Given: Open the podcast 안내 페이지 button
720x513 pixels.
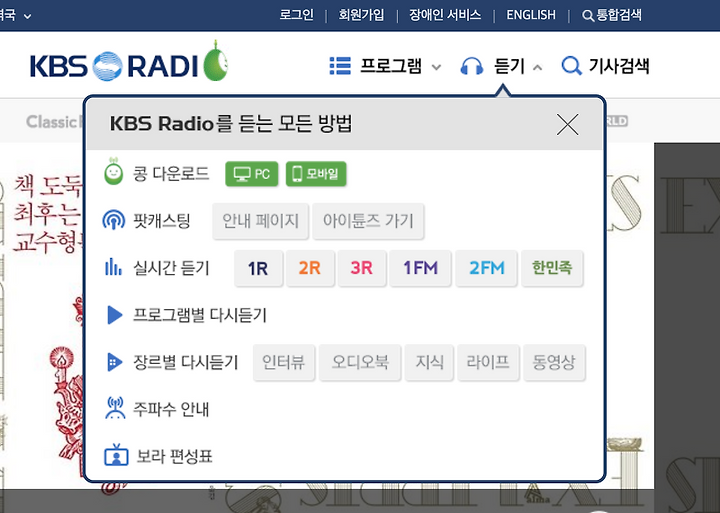Looking at the screenshot, I should click(260, 221).
